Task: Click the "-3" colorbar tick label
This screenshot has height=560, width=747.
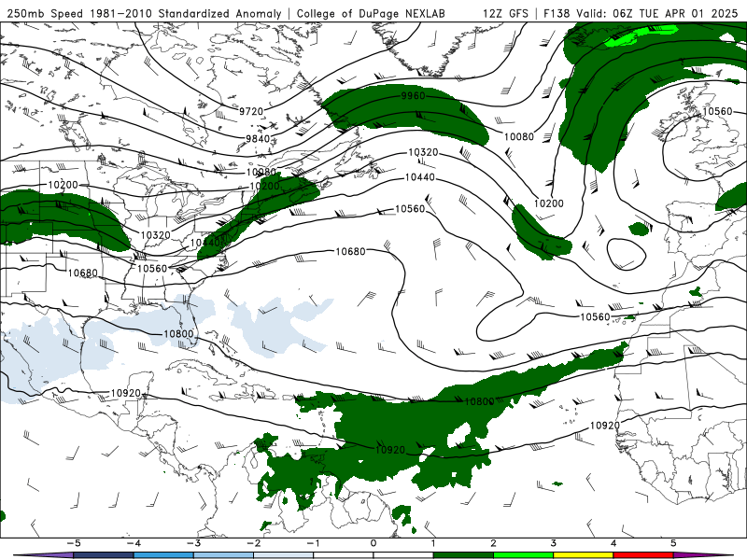Action: tap(193, 543)
